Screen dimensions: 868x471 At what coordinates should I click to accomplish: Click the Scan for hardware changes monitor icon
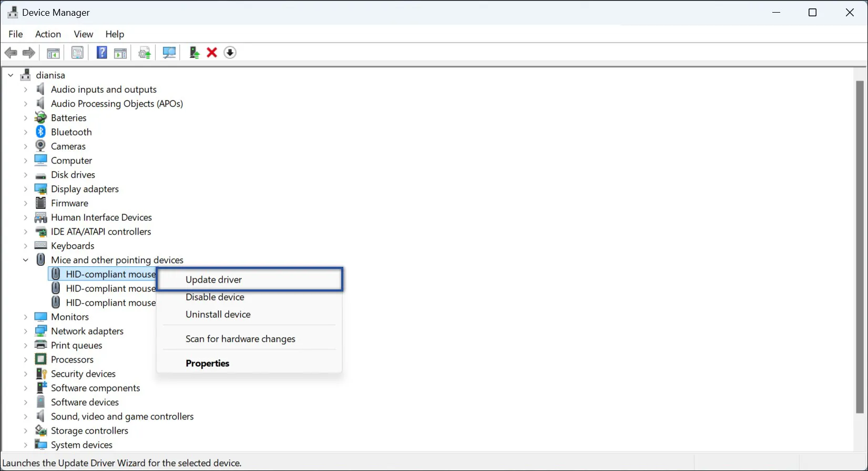(x=169, y=53)
